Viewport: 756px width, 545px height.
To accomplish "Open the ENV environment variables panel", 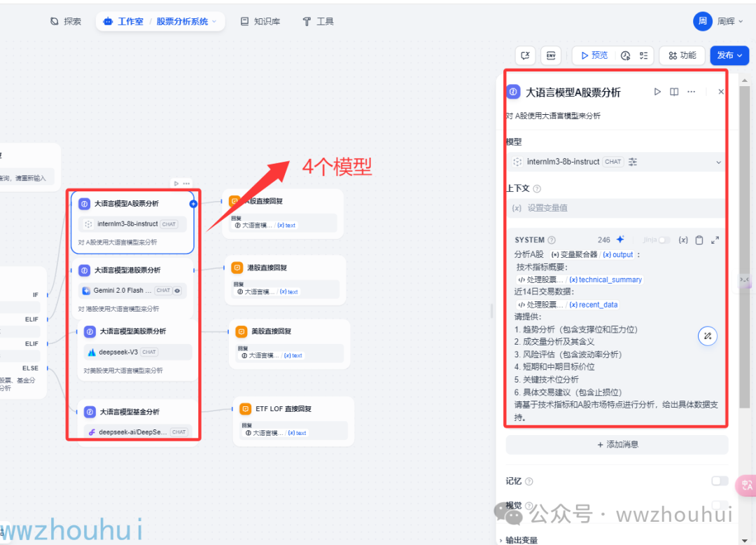I will tap(551, 55).
